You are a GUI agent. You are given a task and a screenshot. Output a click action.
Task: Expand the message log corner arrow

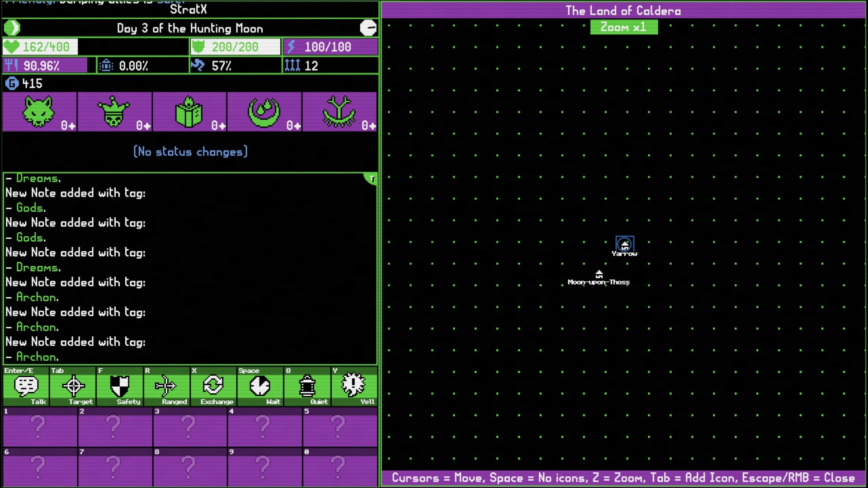(372, 179)
